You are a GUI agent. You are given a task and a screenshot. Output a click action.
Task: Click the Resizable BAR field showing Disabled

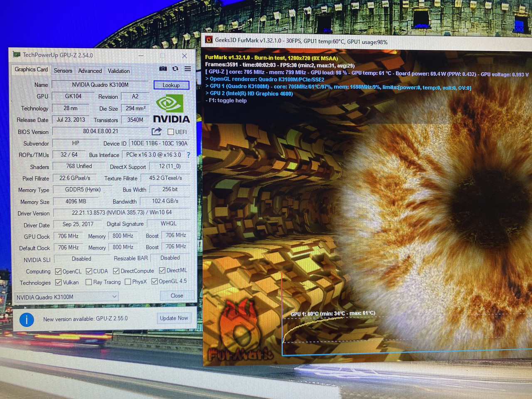[x=170, y=258]
